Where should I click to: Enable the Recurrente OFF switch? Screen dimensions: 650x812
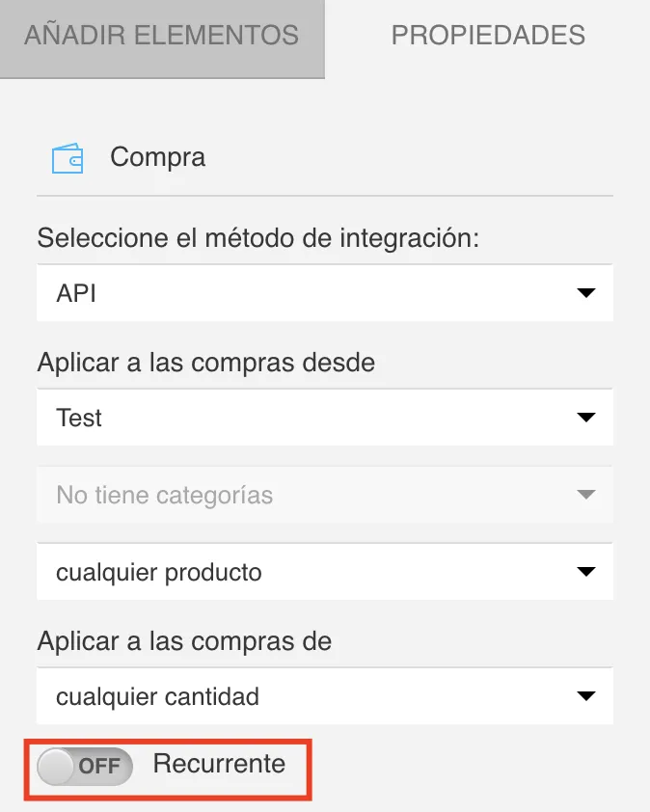85,766
